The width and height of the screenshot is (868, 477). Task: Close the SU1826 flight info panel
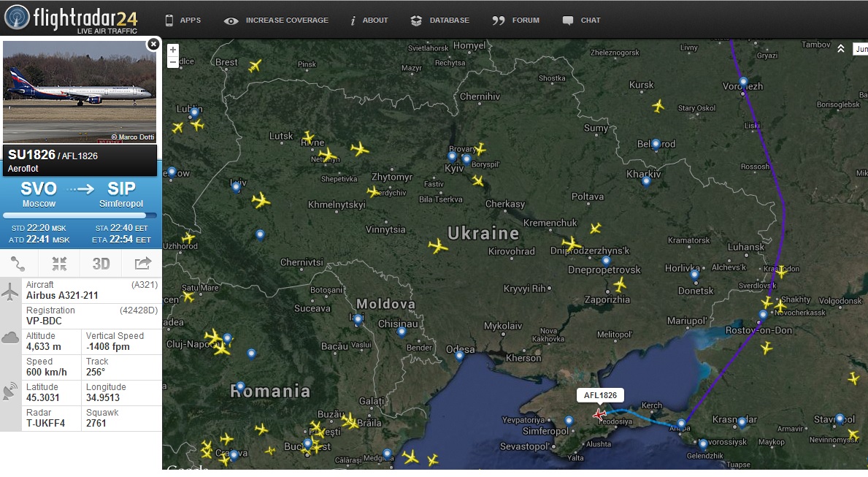(153, 45)
